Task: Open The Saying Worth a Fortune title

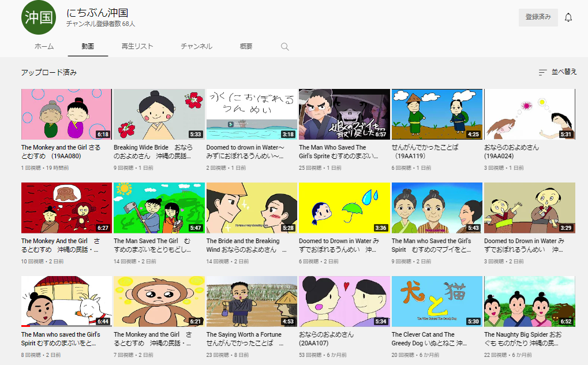Action: tap(245, 338)
